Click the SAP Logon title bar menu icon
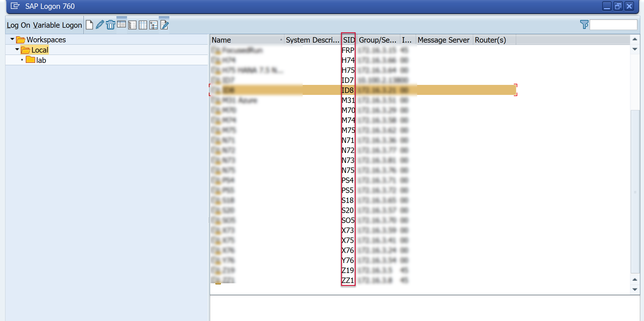 [15, 6]
